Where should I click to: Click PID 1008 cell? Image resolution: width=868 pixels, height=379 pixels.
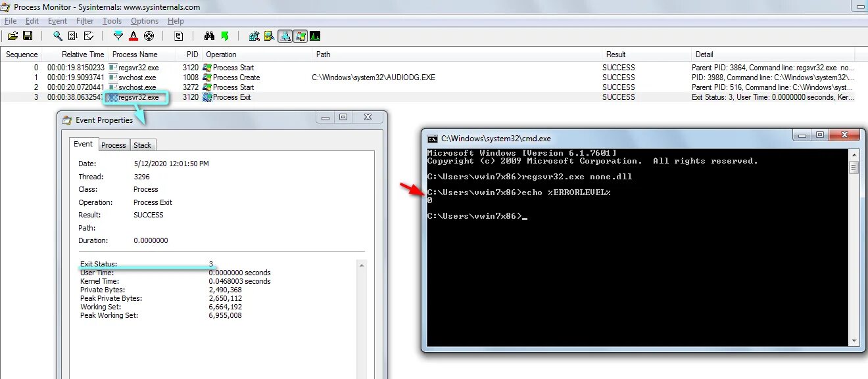[x=191, y=78]
